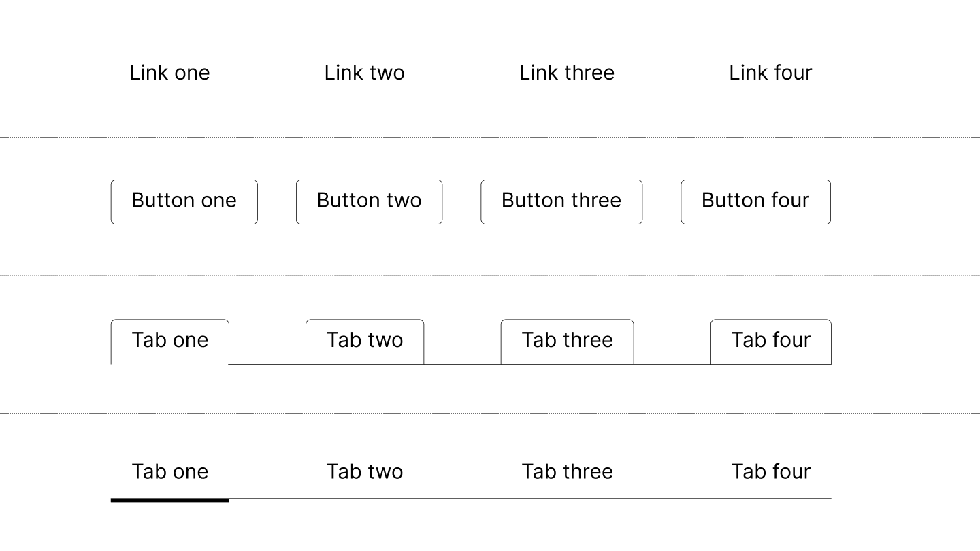Switch to underlined 'Tab two'

364,471
